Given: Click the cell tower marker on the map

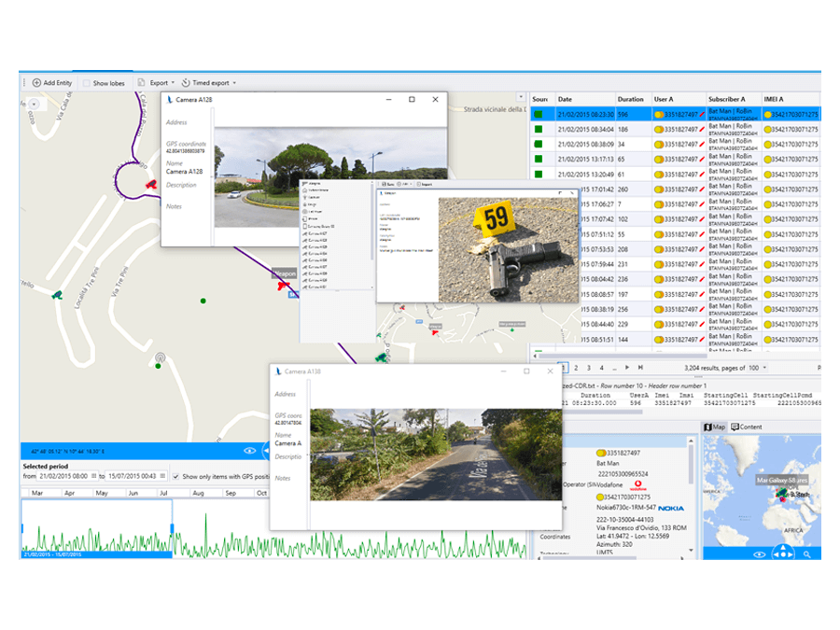Looking at the screenshot, I should coord(160,357).
